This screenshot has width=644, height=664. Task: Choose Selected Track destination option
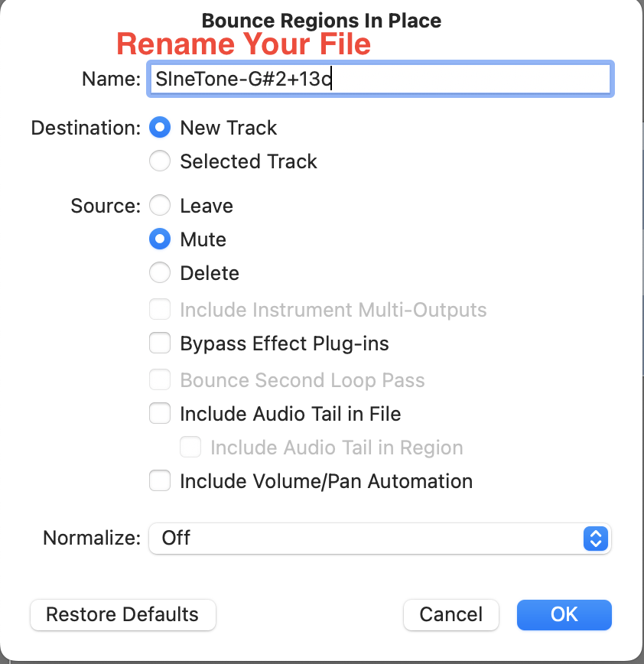coord(160,161)
